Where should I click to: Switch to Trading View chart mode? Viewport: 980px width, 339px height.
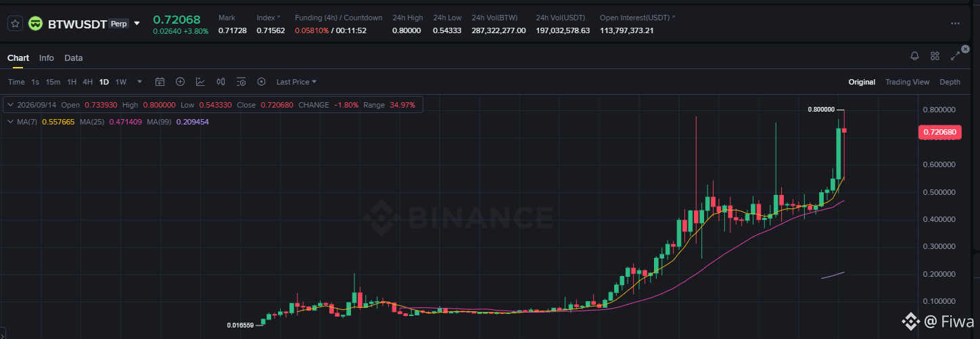908,82
